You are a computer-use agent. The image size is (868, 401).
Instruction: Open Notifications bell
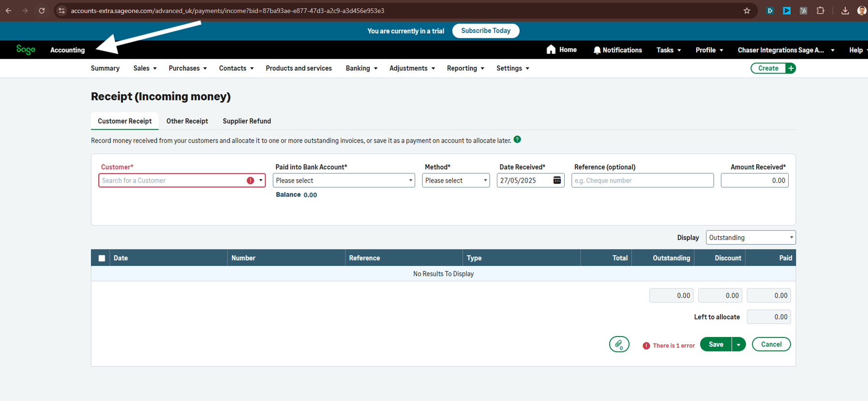597,50
